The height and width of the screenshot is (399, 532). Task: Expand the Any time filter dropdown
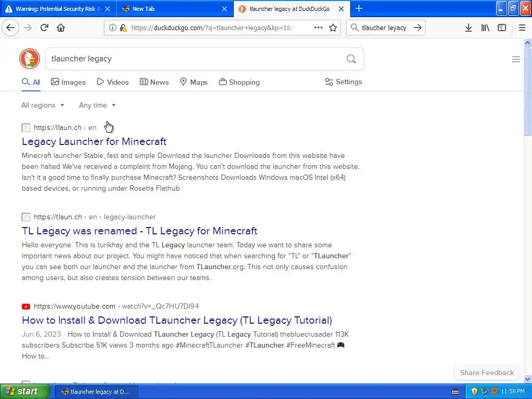click(x=97, y=105)
